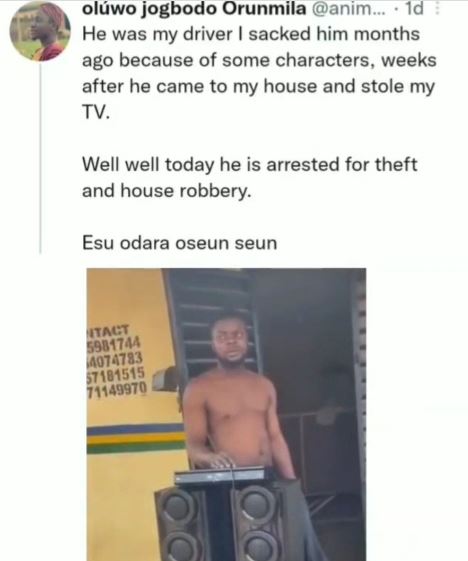
Task: Click the paragraph Well well today he is arrested
Action: (x=250, y=177)
